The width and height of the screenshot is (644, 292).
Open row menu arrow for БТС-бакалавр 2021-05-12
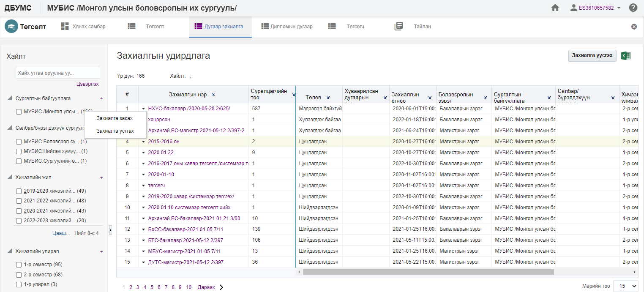144,240
